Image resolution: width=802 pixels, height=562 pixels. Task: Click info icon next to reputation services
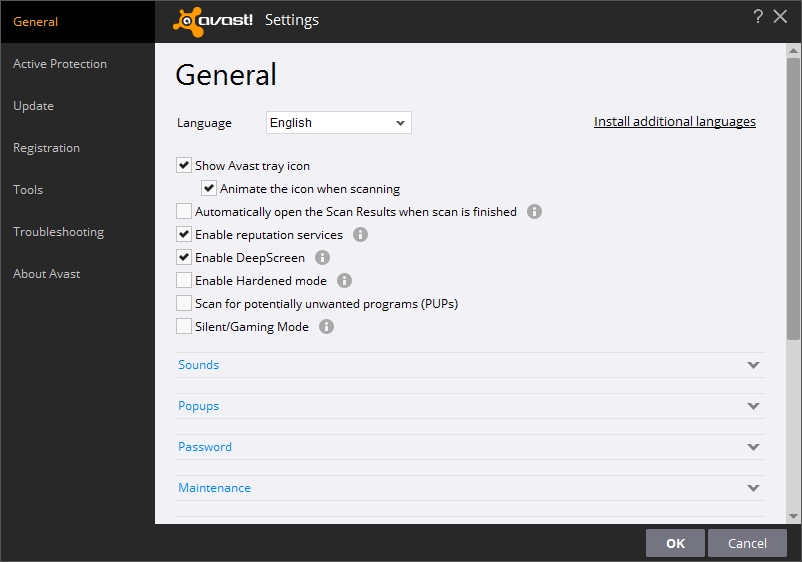coord(361,235)
